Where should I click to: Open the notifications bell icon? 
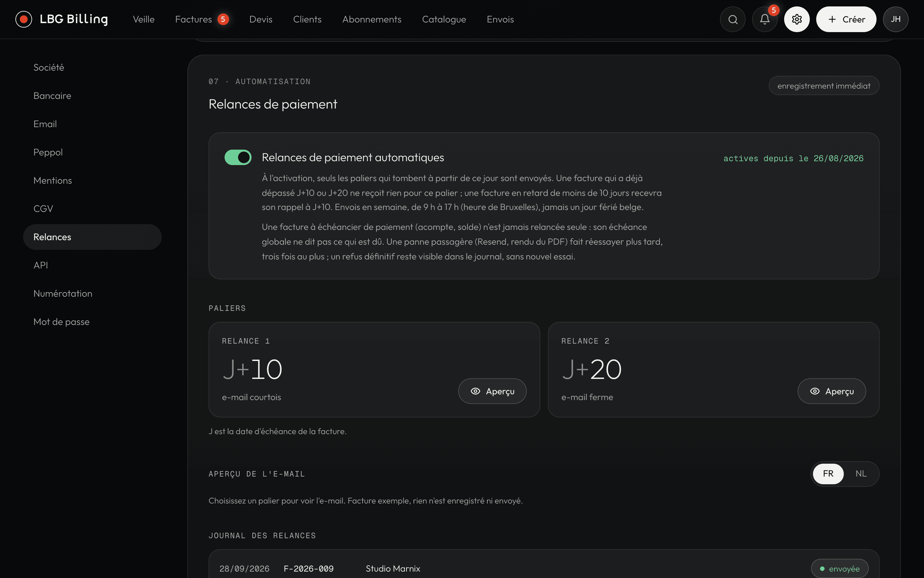click(x=765, y=19)
